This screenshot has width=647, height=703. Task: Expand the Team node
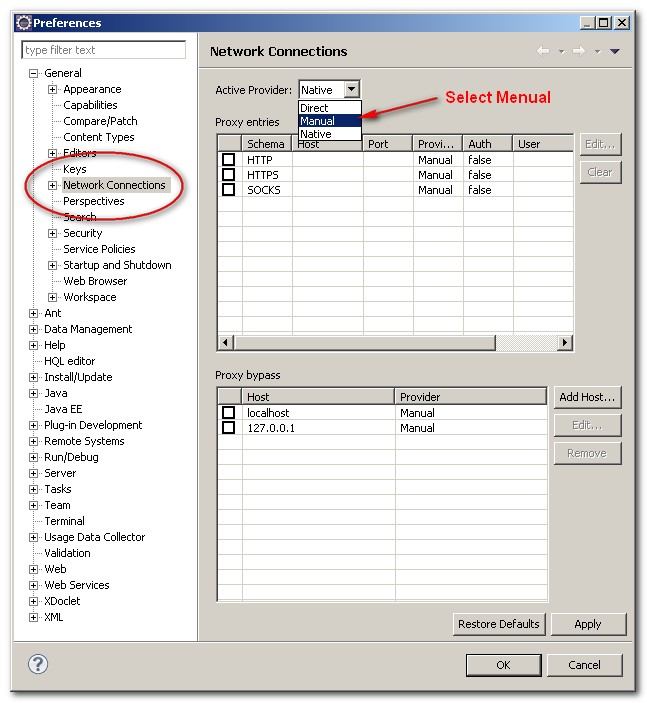pos(33,505)
